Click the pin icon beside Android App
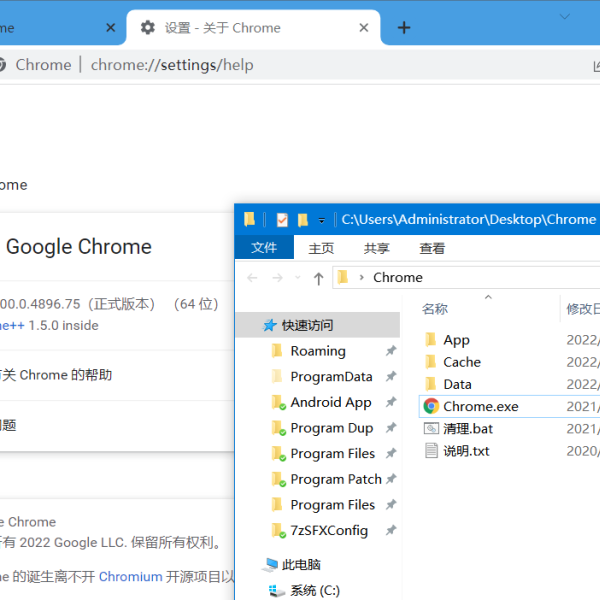Viewport: 600px width, 600px height. (391, 402)
